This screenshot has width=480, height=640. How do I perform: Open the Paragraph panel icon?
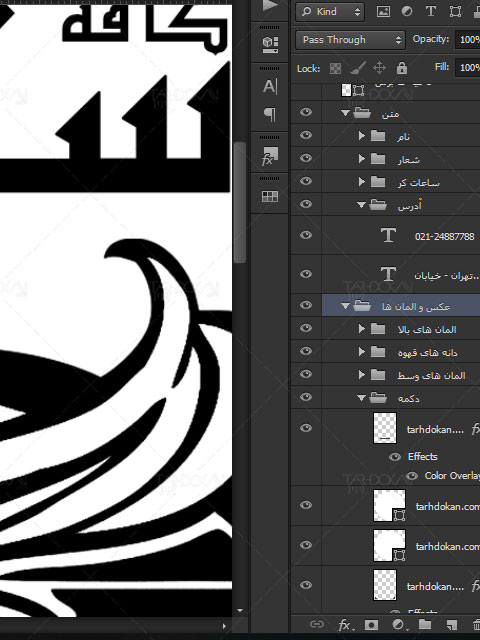click(x=270, y=115)
